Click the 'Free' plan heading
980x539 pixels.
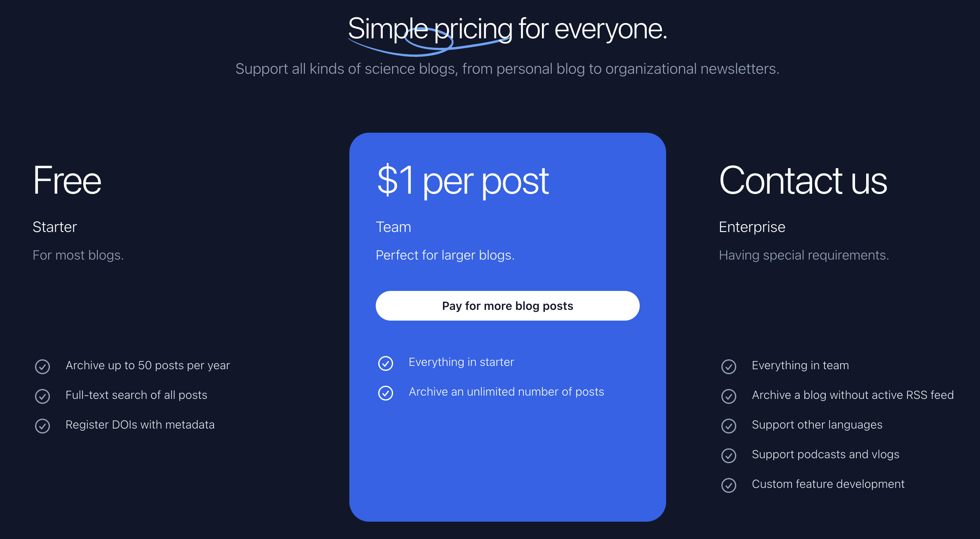click(x=67, y=180)
